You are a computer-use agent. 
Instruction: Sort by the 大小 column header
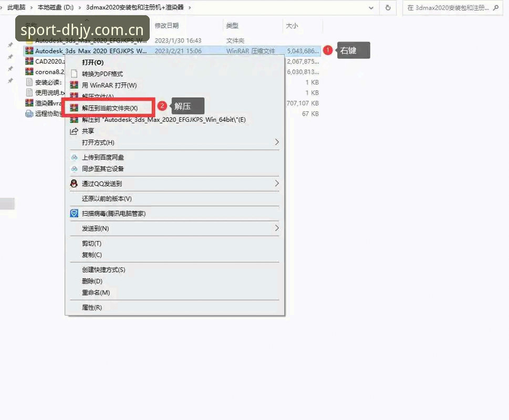pos(292,26)
